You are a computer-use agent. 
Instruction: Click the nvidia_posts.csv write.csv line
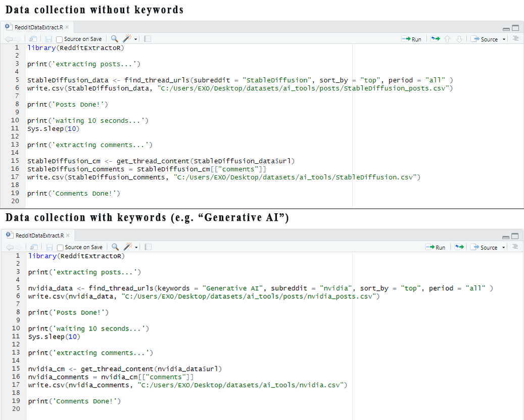pyautogui.click(x=204, y=296)
